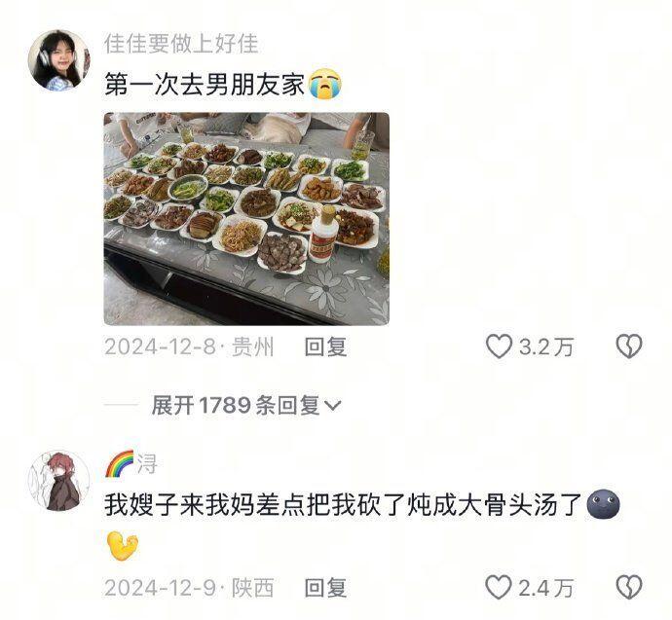Tap the 2.4万 like count
672x620 pixels.
pyautogui.click(x=546, y=588)
